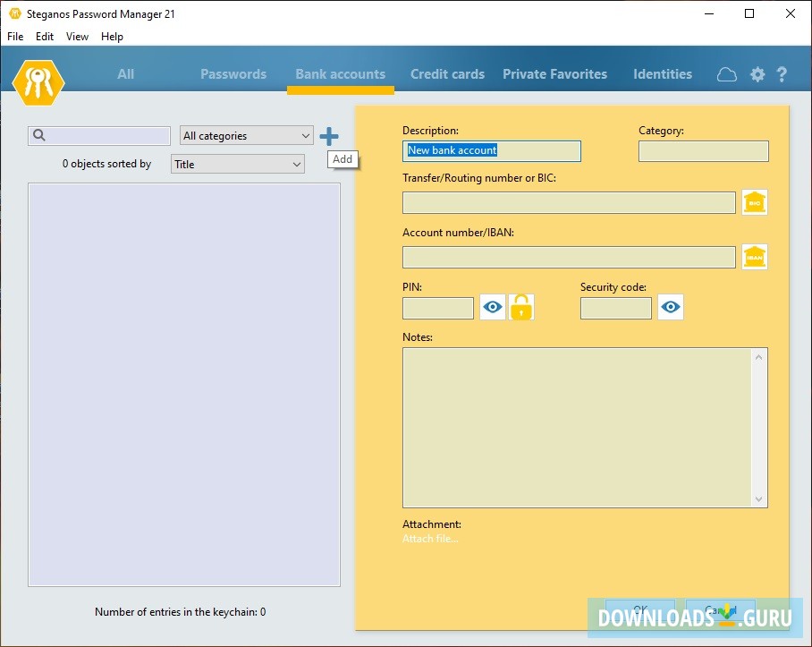Viewport: 812px width, 647px height.
Task: Open the Title sort order dropdown
Action: tap(238, 165)
